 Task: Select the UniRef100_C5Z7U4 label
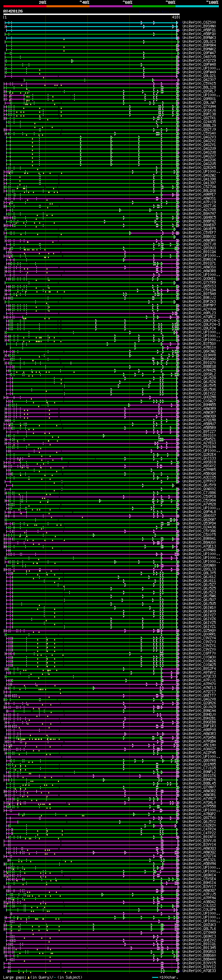click(x=199, y=187)
